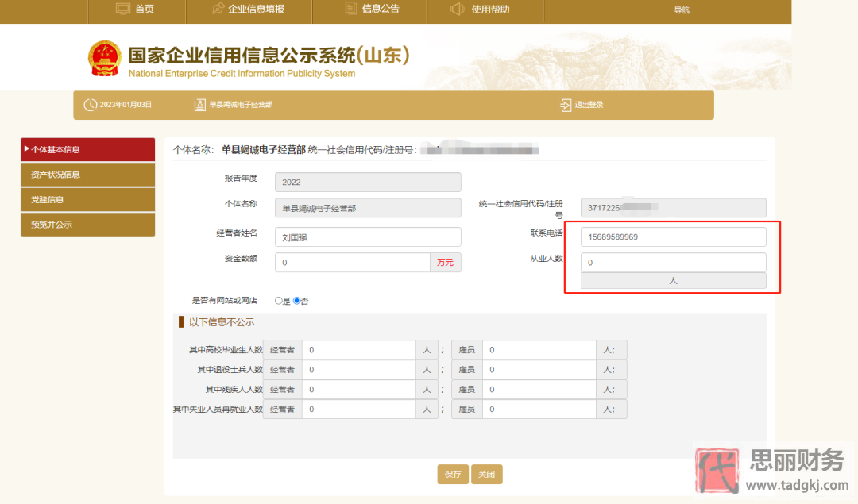Select the 是 radio button for website ownership
The height and width of the screenshot is (504, 858).
point(279,300)
